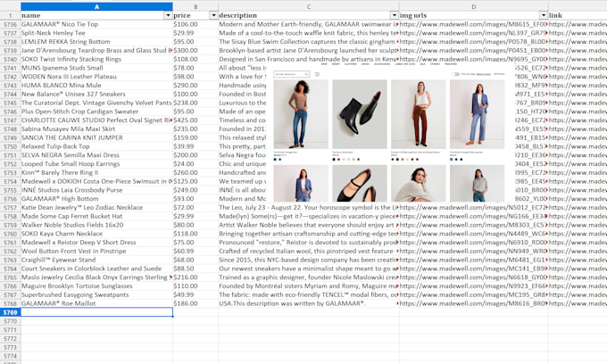607x364 pixels.
Task: Click the cell Superbrushed Easygoing Sweatpants
Action: tap(96, 294)
